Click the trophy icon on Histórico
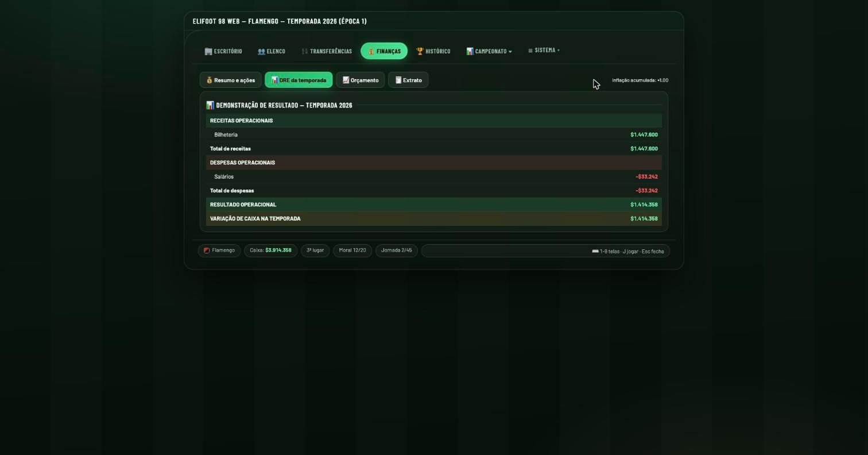 tap(420, 51)
